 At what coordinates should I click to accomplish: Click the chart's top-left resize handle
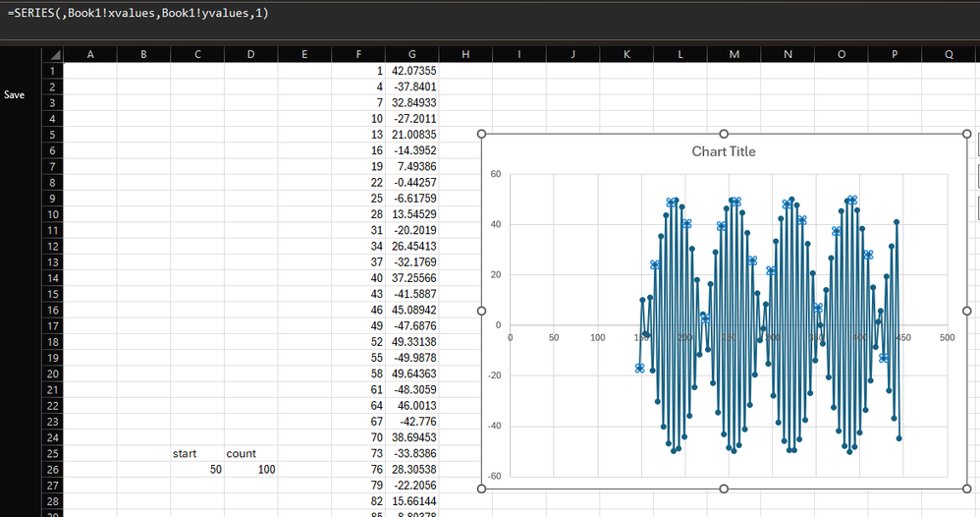point(481,134)
